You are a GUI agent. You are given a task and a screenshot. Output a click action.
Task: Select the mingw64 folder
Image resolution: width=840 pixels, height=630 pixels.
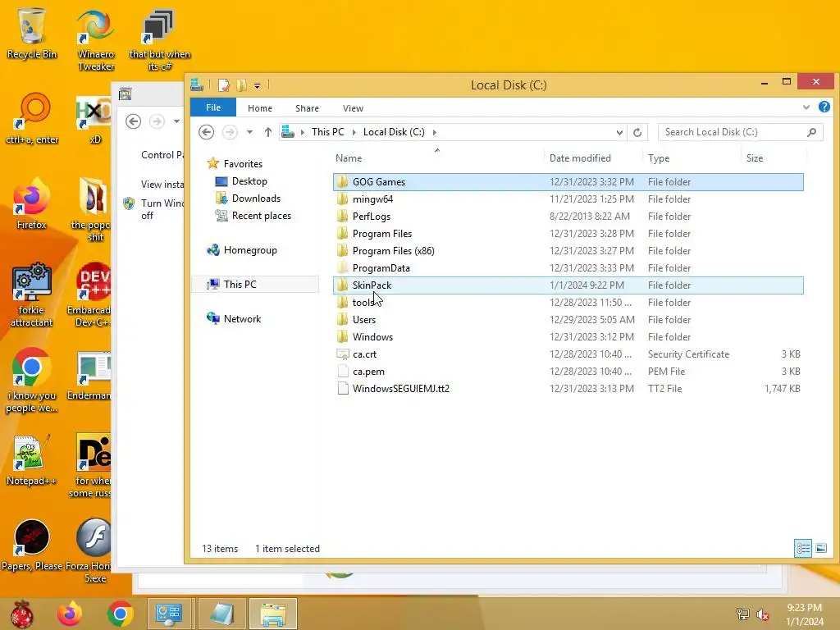pyautogui.click(x=568, y=199)
